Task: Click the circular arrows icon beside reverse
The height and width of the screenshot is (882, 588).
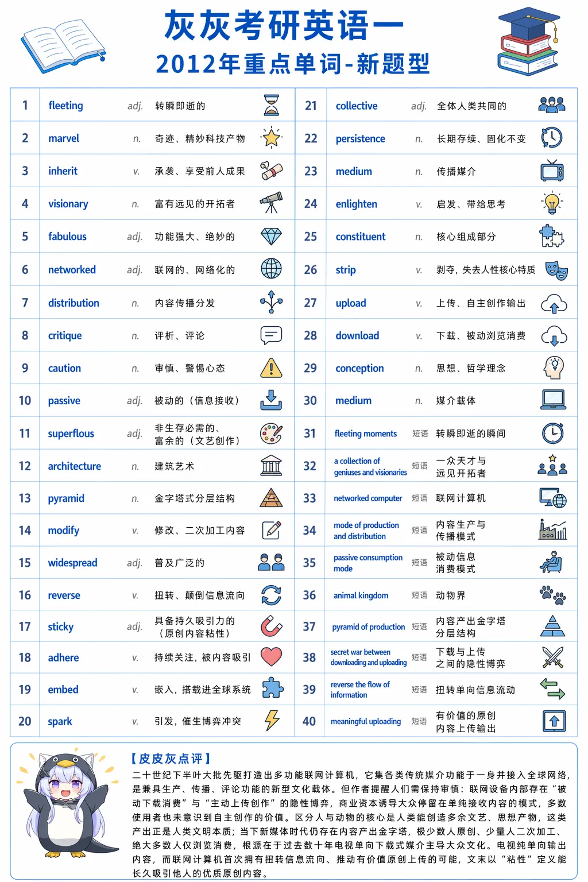Action: coord(271,595)
